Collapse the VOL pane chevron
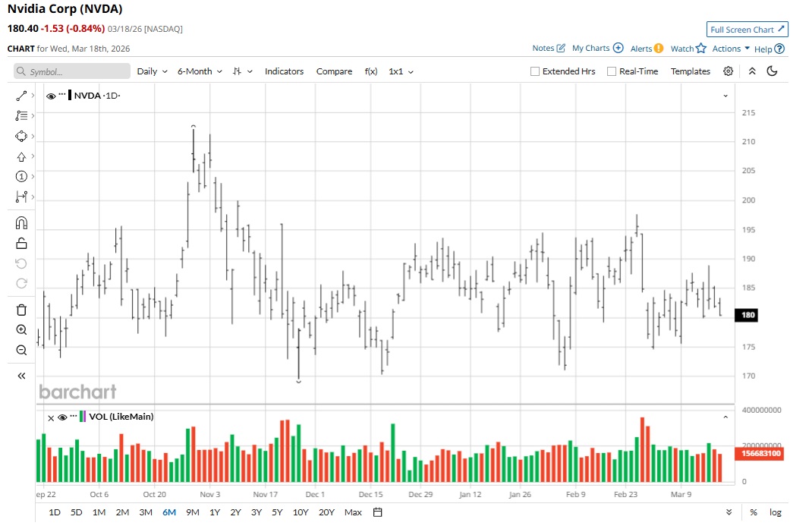Screen dimensions: 812x529 coord(725,417)
